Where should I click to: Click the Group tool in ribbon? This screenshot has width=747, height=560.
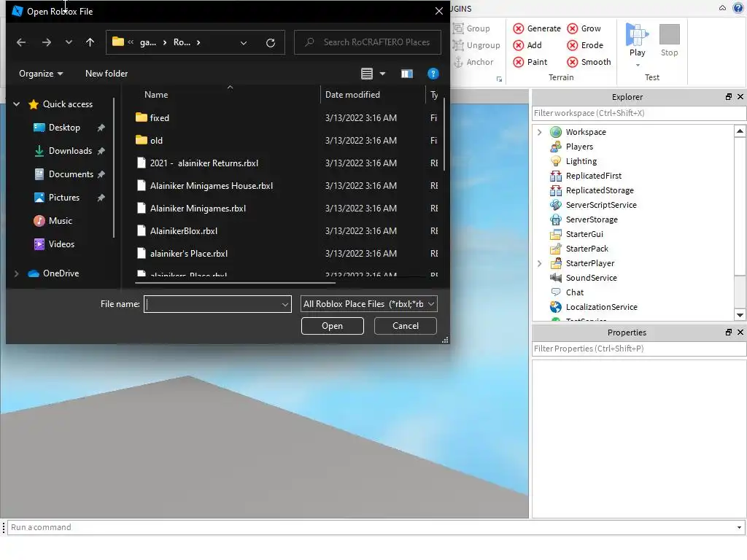tap(471, 28)
